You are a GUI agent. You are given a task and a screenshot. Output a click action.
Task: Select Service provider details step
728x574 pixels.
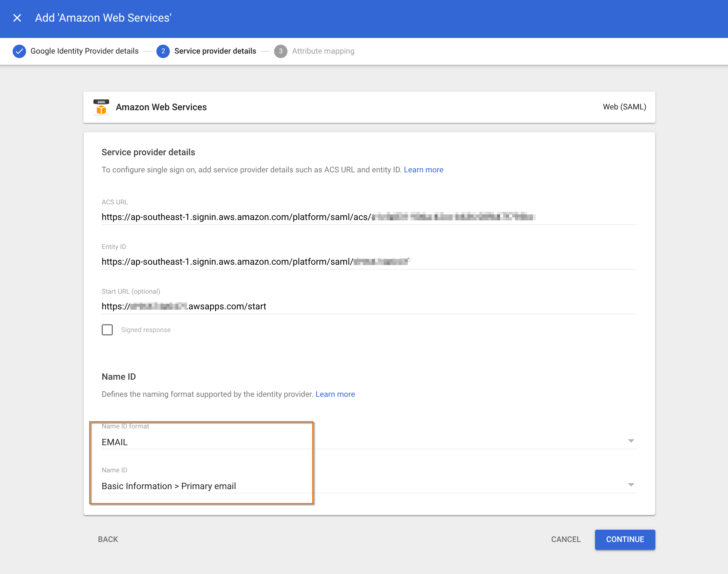[215, 51]
